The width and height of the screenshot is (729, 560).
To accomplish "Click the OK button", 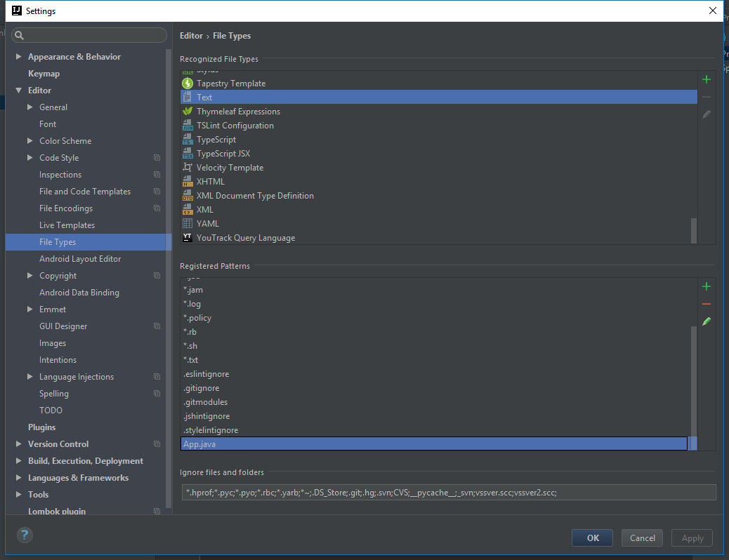I will pos(592,538).
